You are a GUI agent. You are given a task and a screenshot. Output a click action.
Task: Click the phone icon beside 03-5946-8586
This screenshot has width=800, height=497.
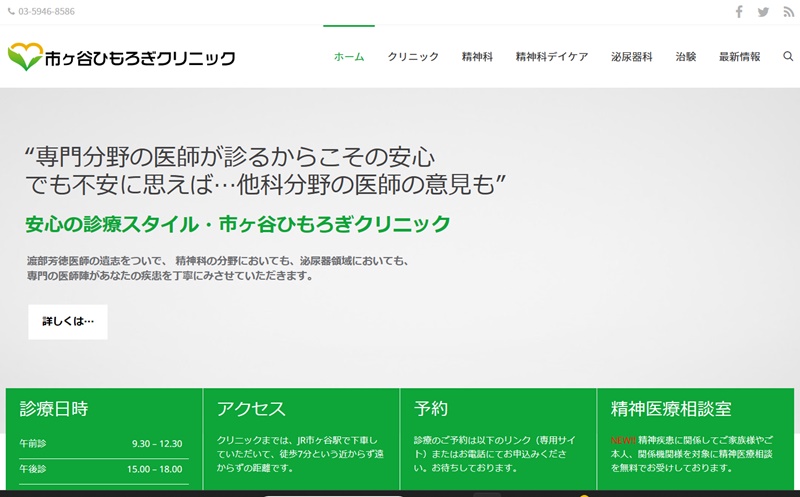pyautogui.click(x=11, y=12)
